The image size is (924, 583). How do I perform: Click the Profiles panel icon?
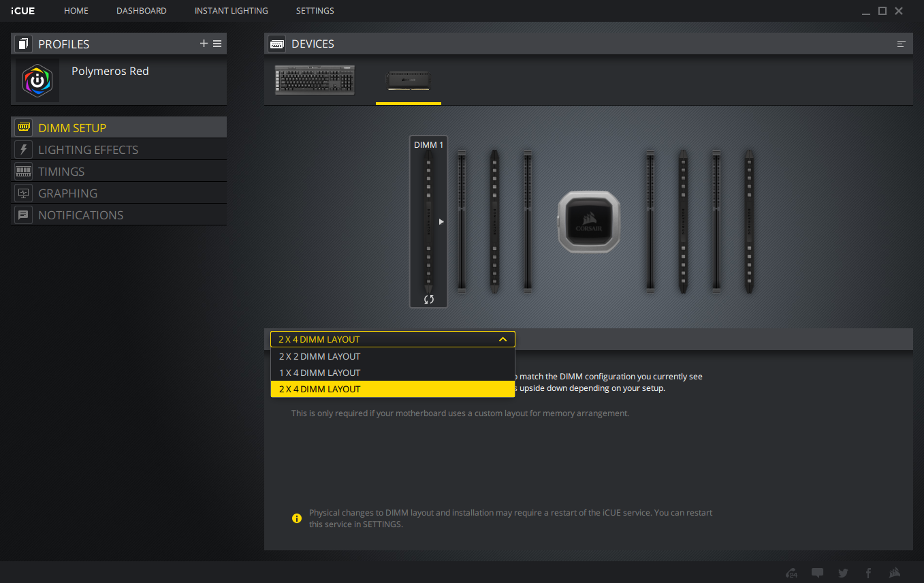coord(23,44)
